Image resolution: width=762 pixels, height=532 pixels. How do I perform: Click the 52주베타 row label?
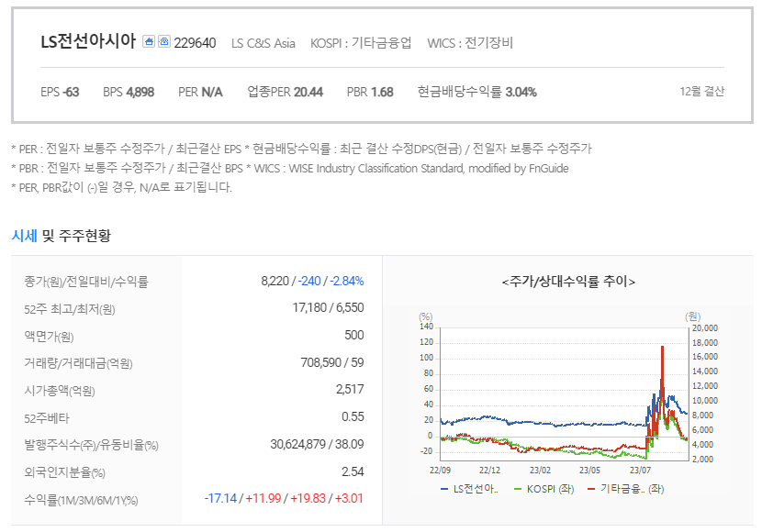pos(47,418)
